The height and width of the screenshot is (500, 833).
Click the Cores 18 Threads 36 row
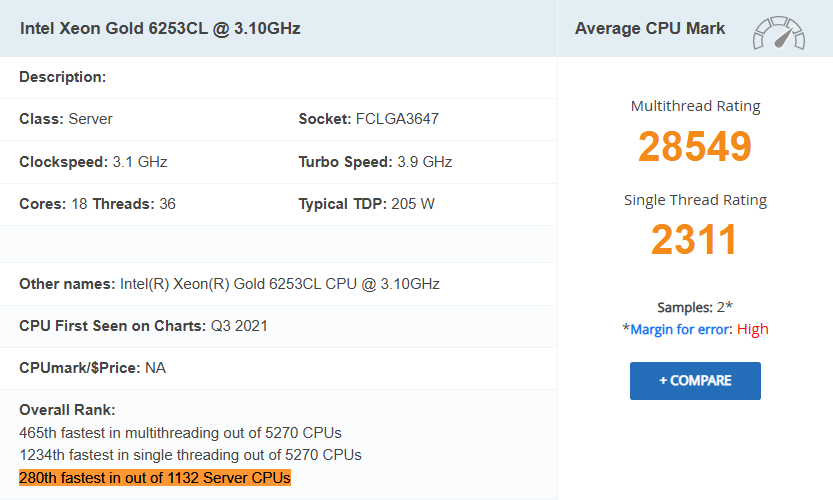(97, 204)
